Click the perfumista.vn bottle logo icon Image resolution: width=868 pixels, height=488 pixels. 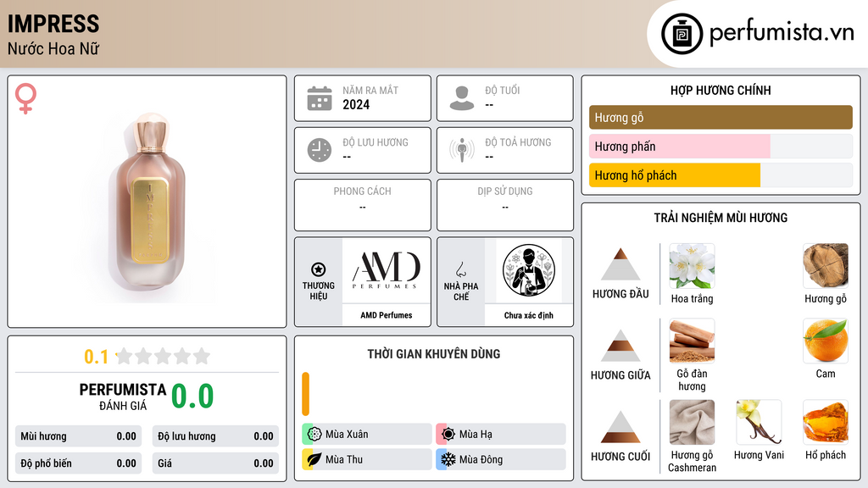click(682, 34)
